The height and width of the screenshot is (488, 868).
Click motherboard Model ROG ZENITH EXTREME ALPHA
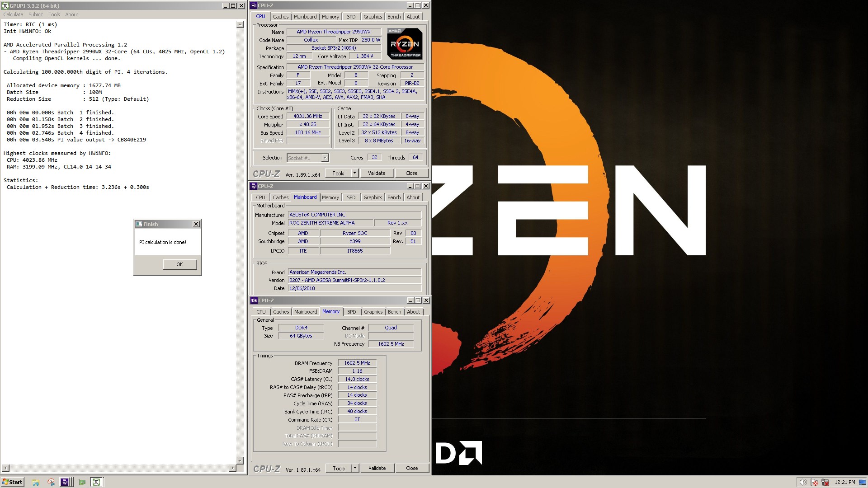(x=331, y=223)
